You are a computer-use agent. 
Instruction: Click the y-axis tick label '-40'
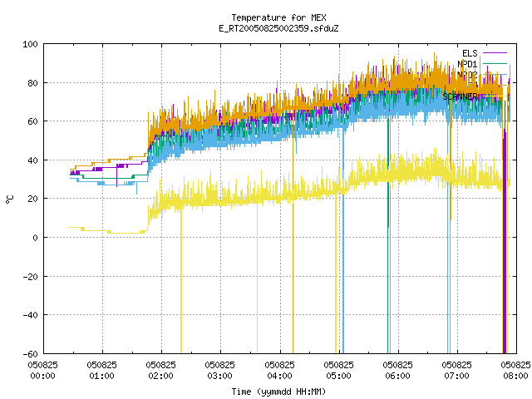click(30, 315)
